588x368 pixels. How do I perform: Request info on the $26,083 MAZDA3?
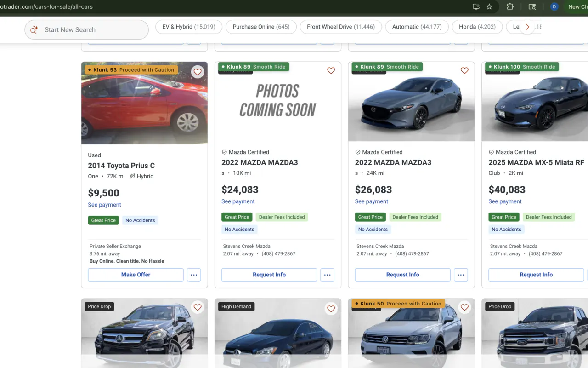(x=402, y=275)
